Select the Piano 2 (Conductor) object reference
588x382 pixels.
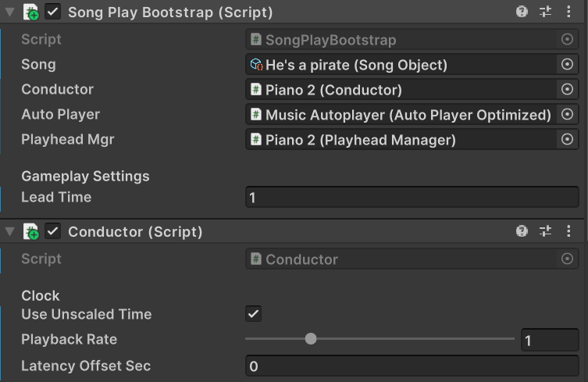[x=400, y=90]
